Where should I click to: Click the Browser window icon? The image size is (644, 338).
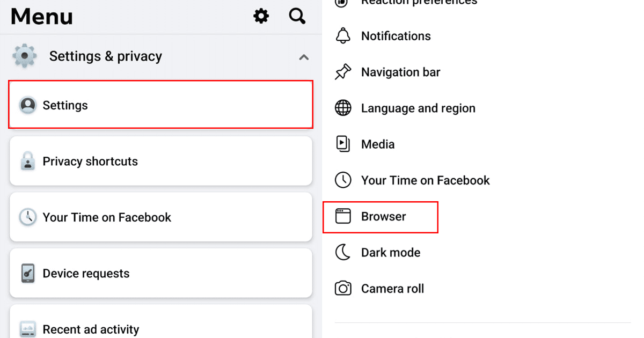tap(343, 216)
